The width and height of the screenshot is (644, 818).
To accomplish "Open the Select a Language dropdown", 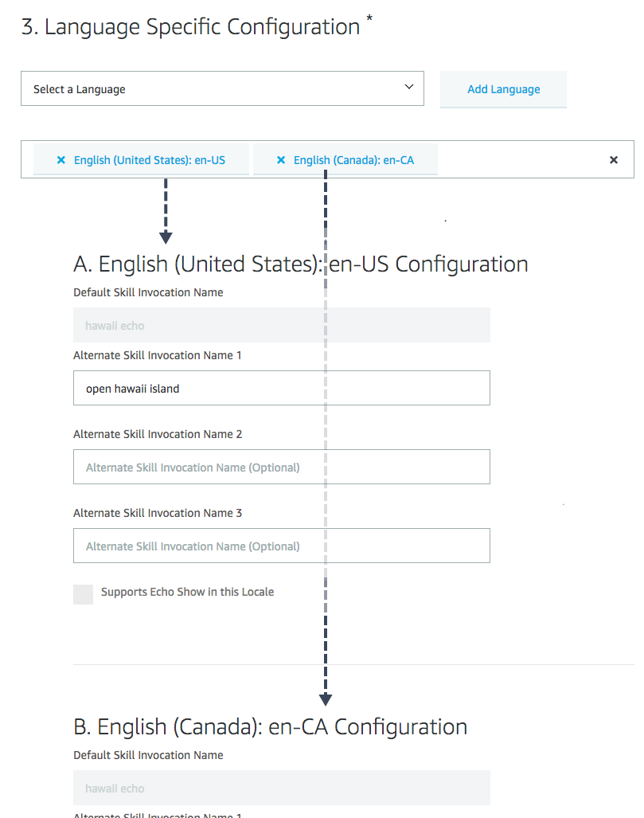I will tap(222, 89).
